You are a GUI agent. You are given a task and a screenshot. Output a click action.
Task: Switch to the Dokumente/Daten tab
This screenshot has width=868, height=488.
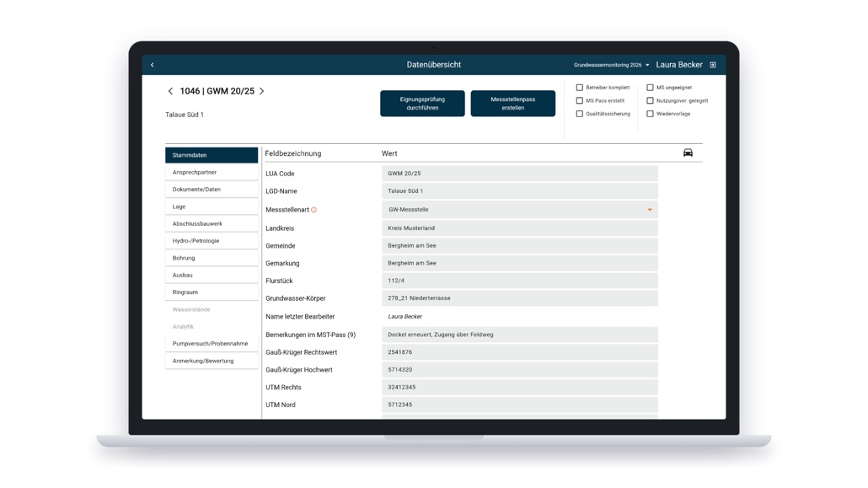212,190
